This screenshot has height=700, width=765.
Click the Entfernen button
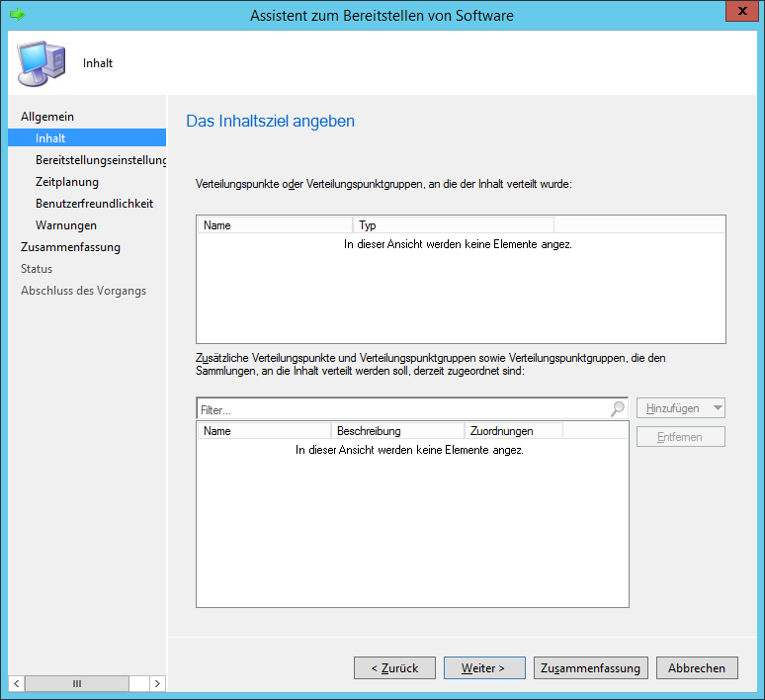click(x=681, y=437)
